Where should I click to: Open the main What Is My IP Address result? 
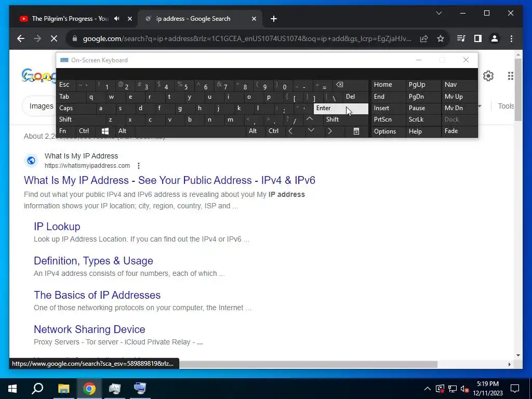click(170, 180)
